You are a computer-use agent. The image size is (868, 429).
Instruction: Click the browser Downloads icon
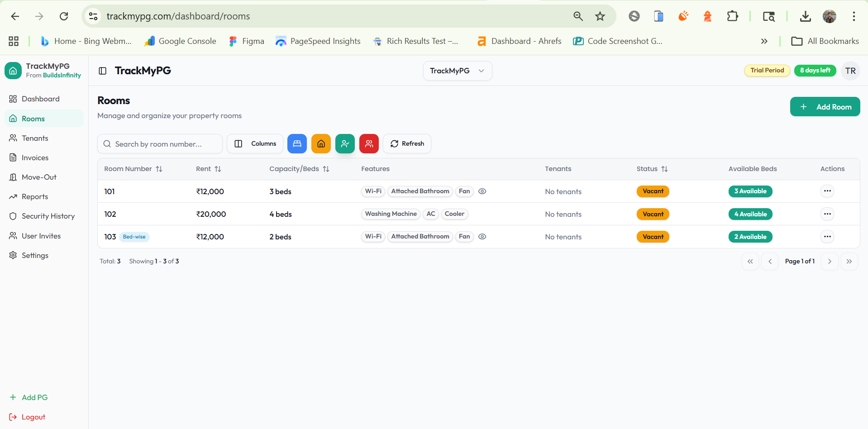[805, 16]
